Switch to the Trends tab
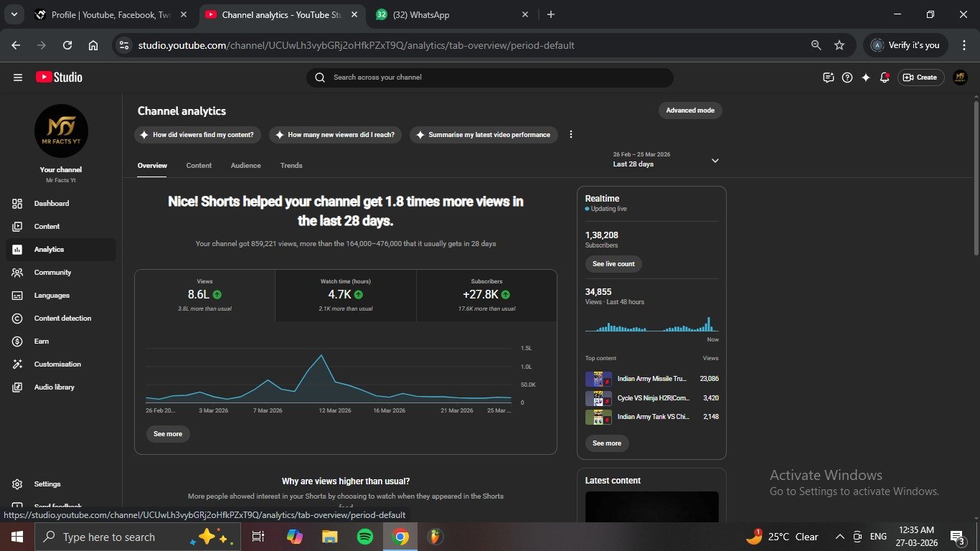 [x=291, y=166]
